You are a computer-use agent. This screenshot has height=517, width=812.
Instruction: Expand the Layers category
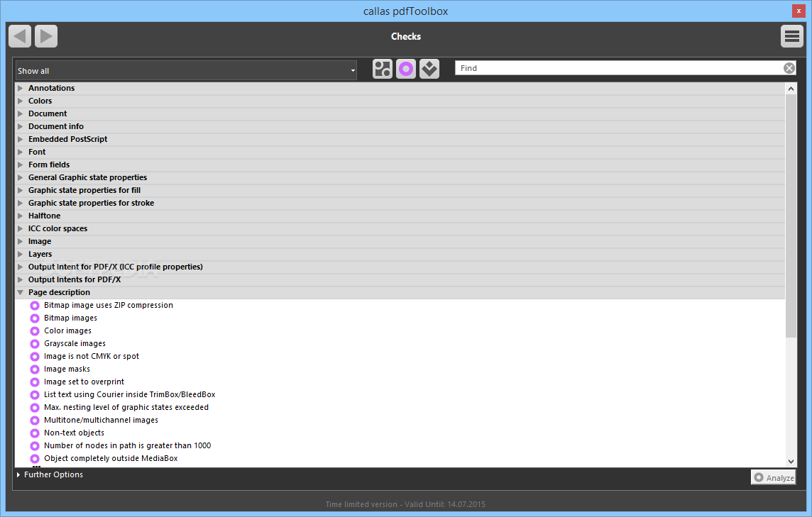coord(20,254)
